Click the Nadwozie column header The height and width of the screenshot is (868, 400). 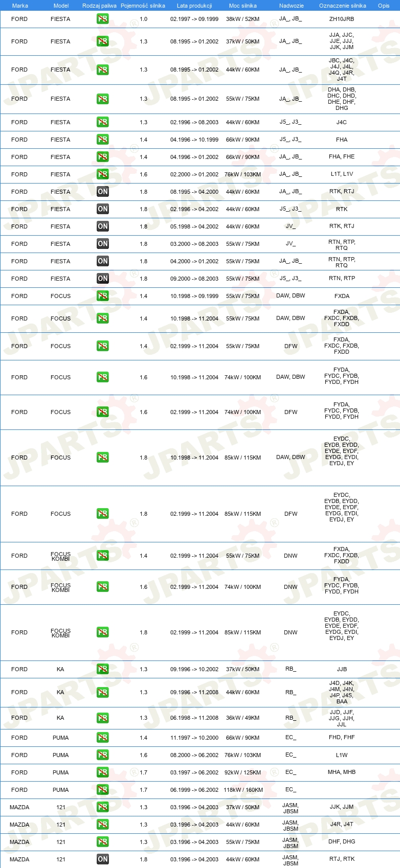pos(292,6)
